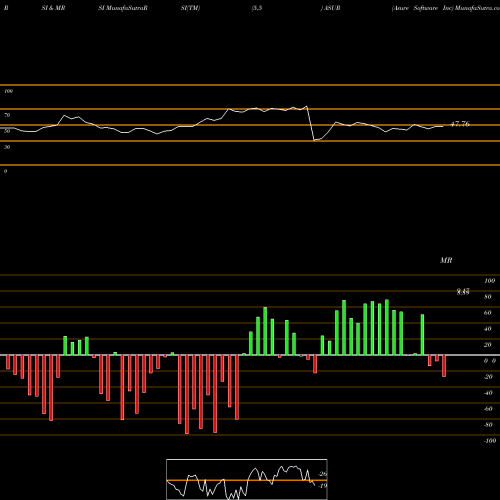This screenshot has height=500, width=500.
Task: Click the 40 label on MR axis
Action: 488,329
